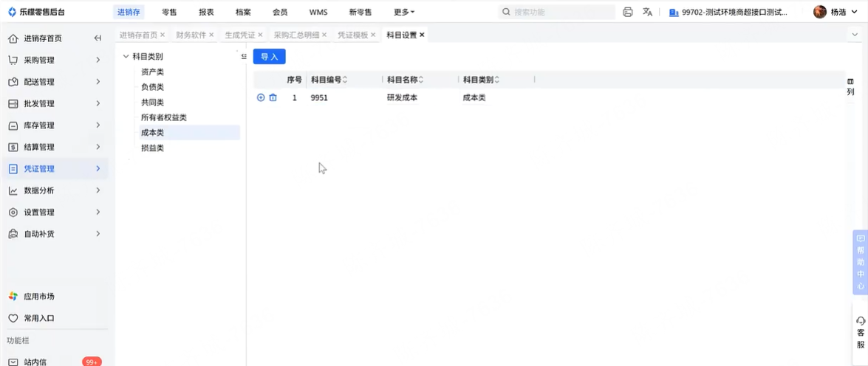868x366 pixels.
Task: Close the 科目设置 tab
Action: coord(422,35)
